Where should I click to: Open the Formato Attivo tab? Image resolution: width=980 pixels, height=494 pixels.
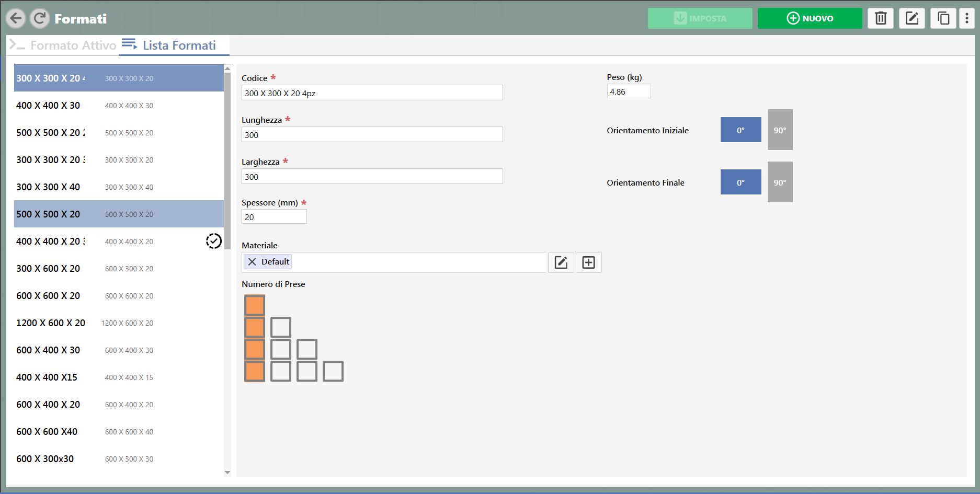63,45
